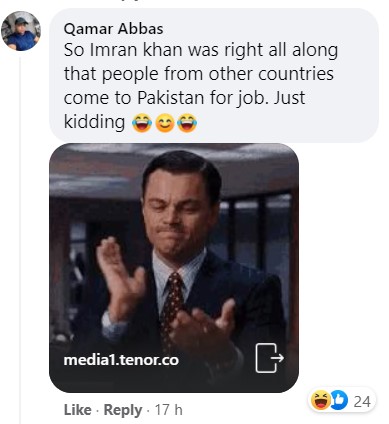The width and height of the screenshot is (389, 424).
Task: Click the blue thumbs-up reaction icon
Action: [x=339, y=400]
